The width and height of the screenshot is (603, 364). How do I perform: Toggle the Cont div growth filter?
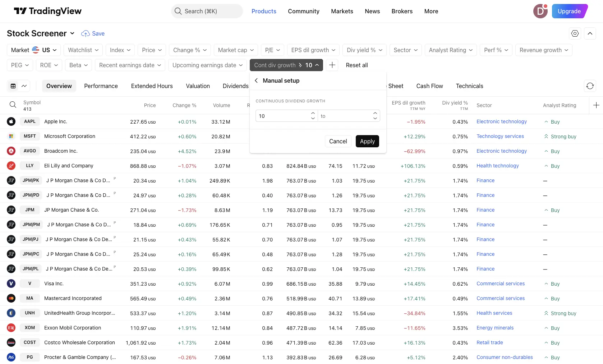[x=286, y=65]
